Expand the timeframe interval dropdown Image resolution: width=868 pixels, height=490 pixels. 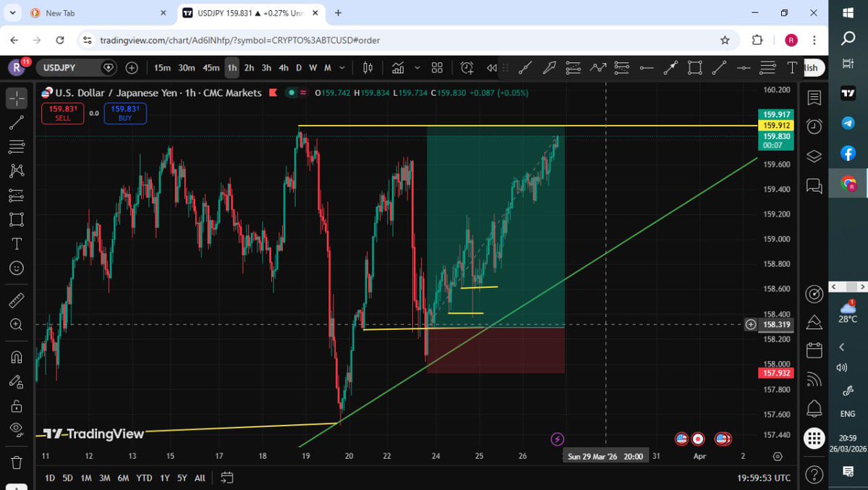click(x=343, y=67)
